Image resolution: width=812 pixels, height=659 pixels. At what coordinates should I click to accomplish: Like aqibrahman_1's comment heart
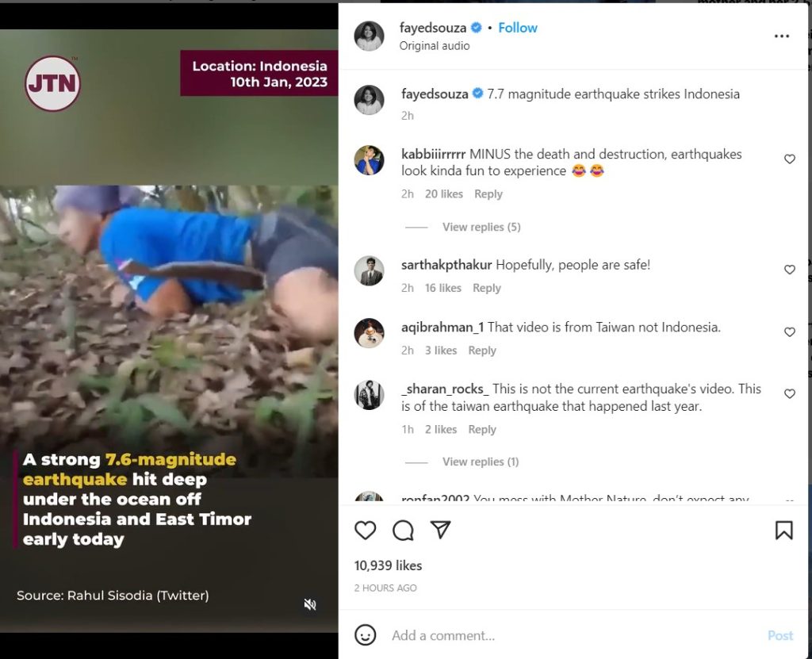(x=790, y=331)
